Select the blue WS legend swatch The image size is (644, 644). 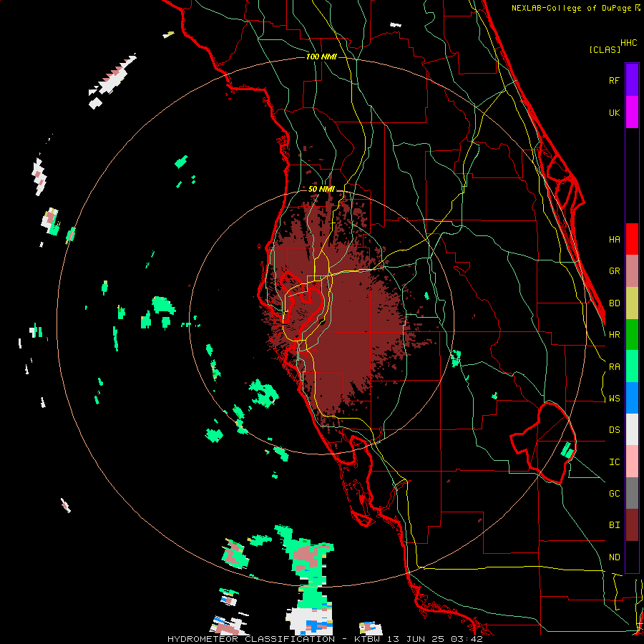point(632,398)
